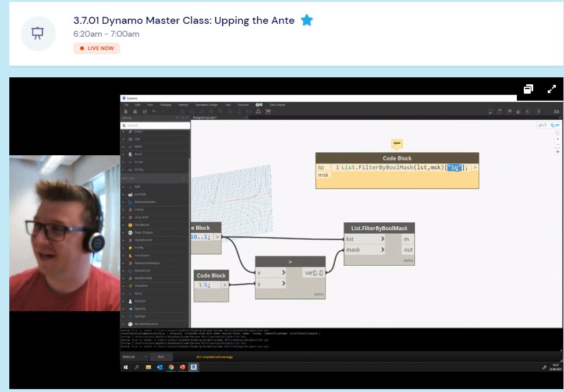This screenshot has width=564, height=392.
Task: Open the Manual run mode dropdown
Action: coord(135,357)
